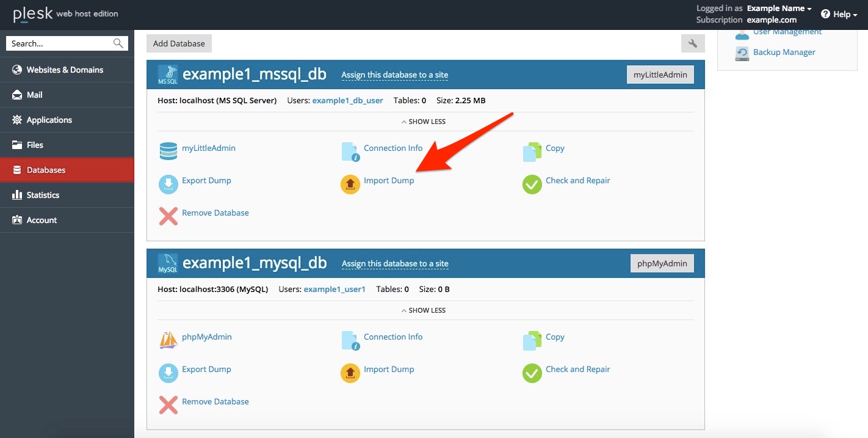
Task: Click the myLittleAdmin database stack icon
Action: point(168,151)
